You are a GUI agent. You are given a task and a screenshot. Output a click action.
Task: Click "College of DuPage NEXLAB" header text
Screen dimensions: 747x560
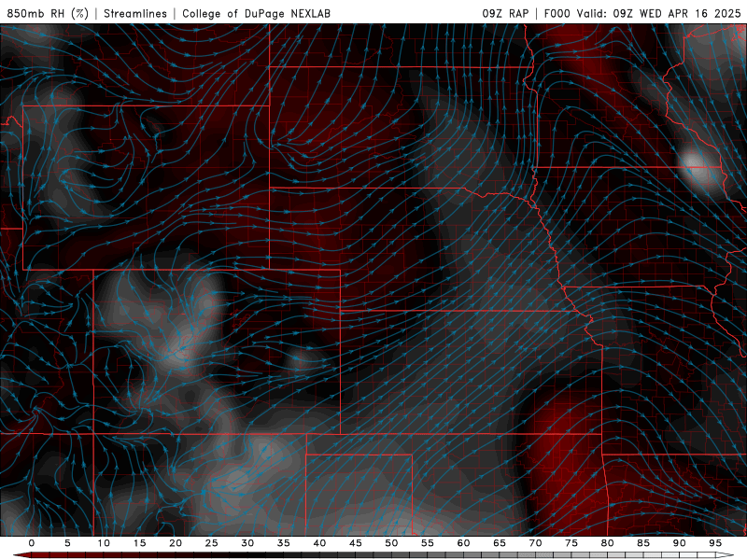tap(256, 14)
